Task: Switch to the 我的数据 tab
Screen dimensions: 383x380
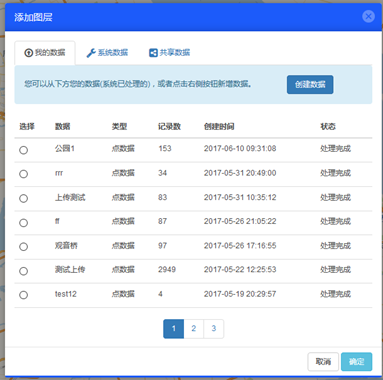Action: (x=45, y=53)
